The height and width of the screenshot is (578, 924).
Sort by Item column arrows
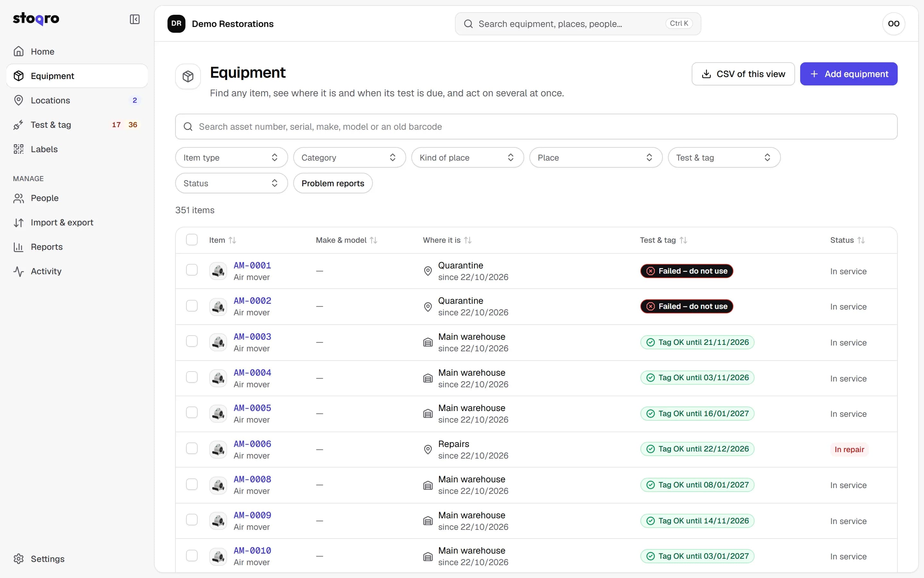(x=232, y=240)
